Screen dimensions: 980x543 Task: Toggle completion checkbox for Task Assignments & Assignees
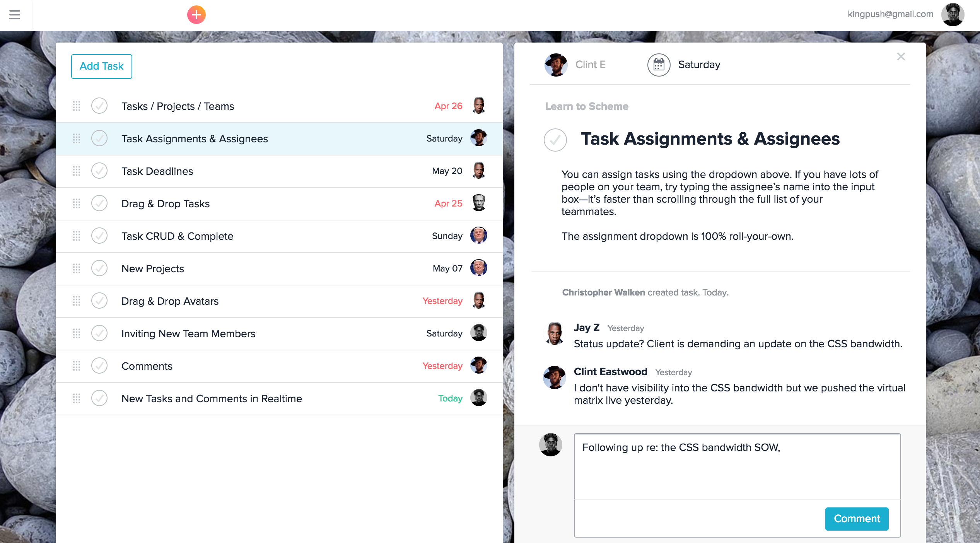click(100, 138)
